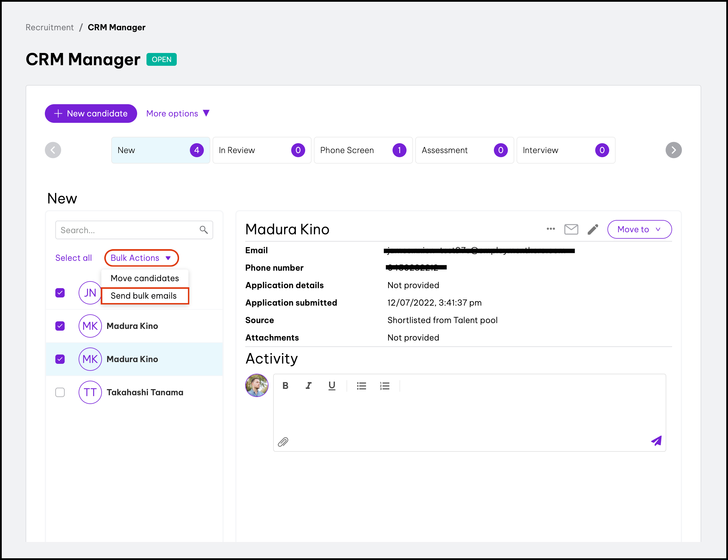Collapse the Bulk Actions dropdown
728x560 pixels.
coord(141,258)
